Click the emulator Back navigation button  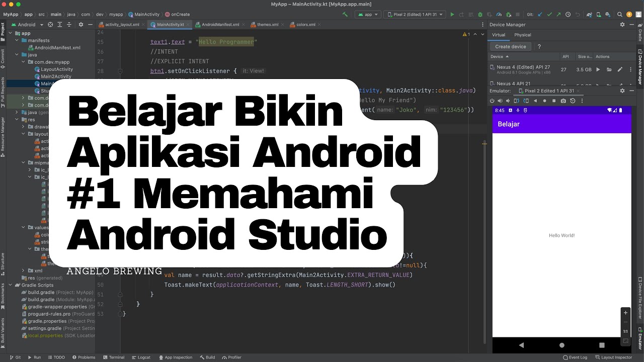click(x=521, y=345)
